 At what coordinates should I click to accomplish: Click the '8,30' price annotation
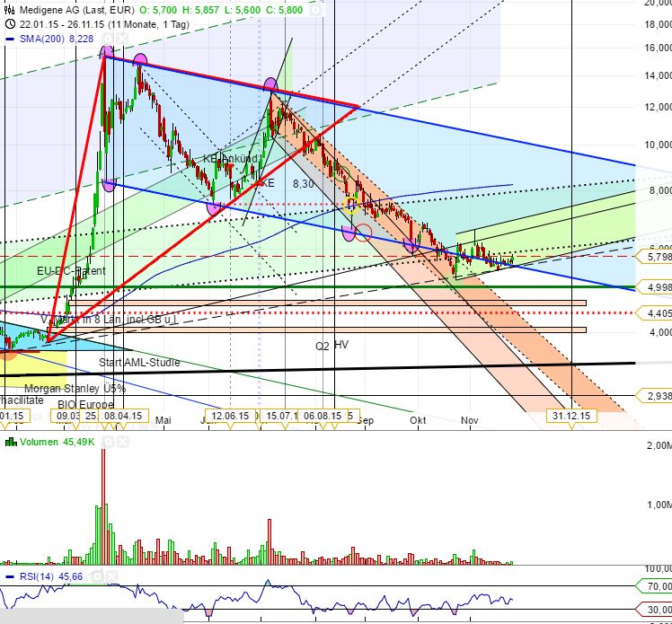[304, 184]
